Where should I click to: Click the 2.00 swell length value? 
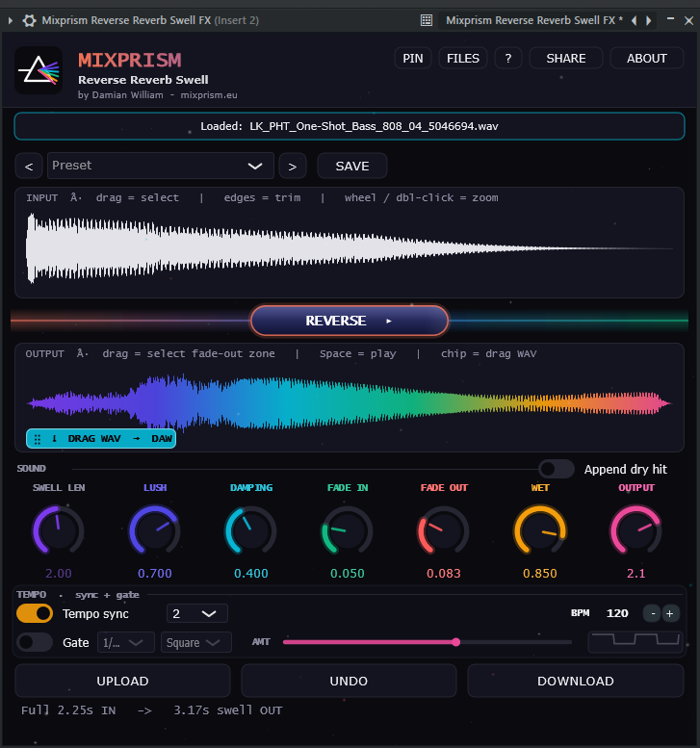point(58,573)
